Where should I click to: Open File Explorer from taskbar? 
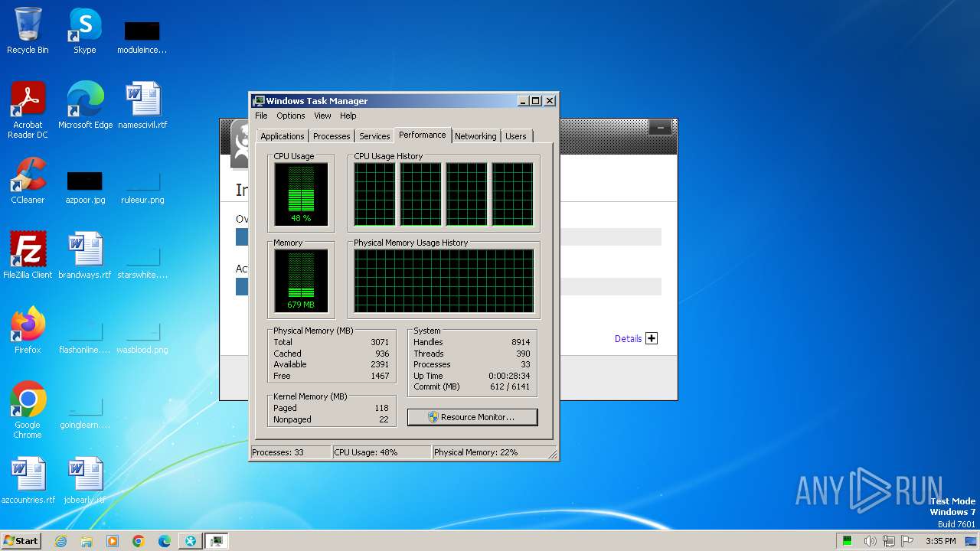pyautogui.click(x=87, y=541)
